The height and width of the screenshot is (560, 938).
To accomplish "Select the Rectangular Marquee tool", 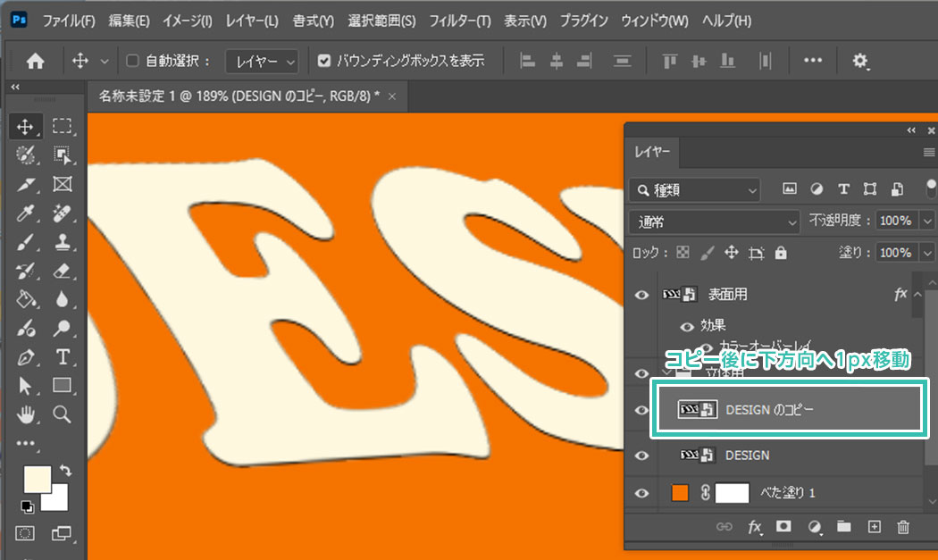I will coord(63,127).
